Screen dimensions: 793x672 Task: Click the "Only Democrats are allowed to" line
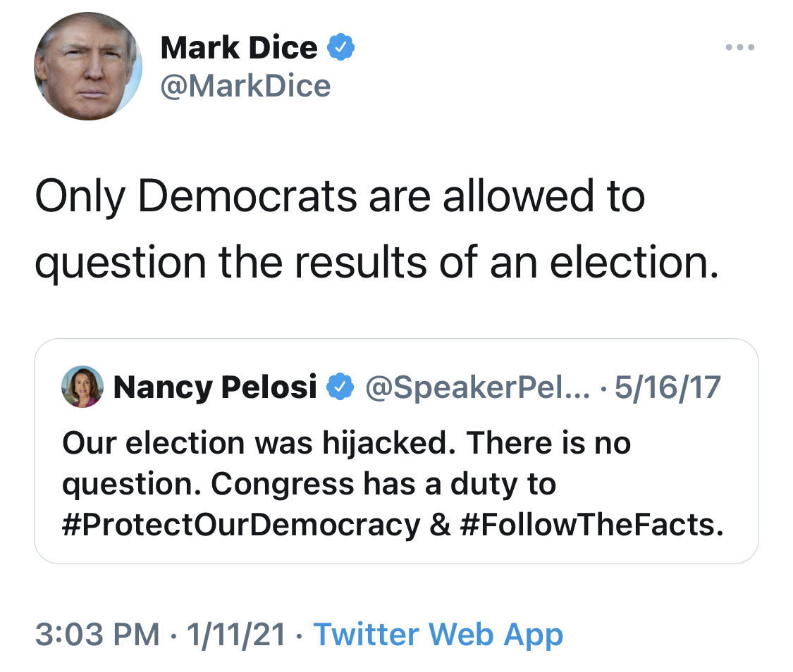(x=339, y=197)
